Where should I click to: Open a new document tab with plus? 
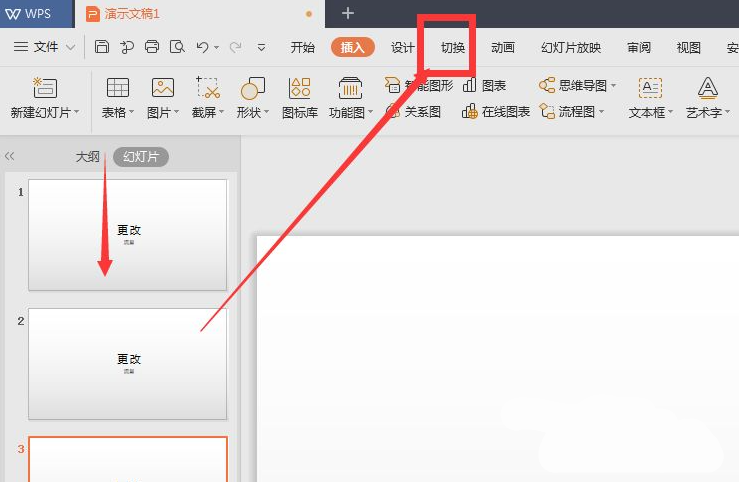pos(348,13)
